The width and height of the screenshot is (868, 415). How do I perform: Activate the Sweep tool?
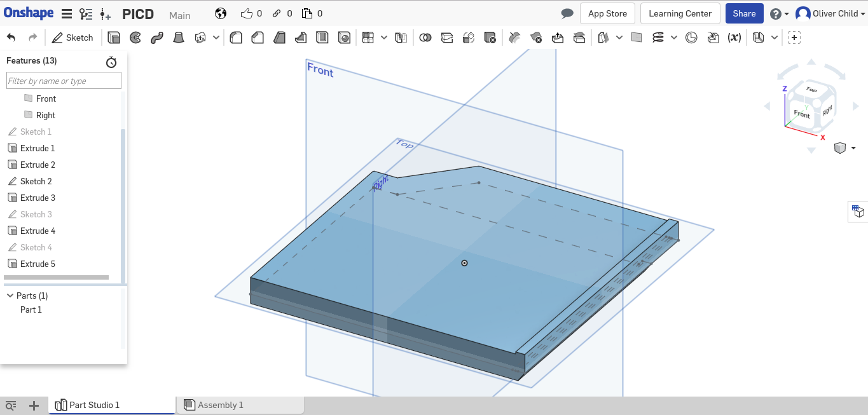point(156,37)
